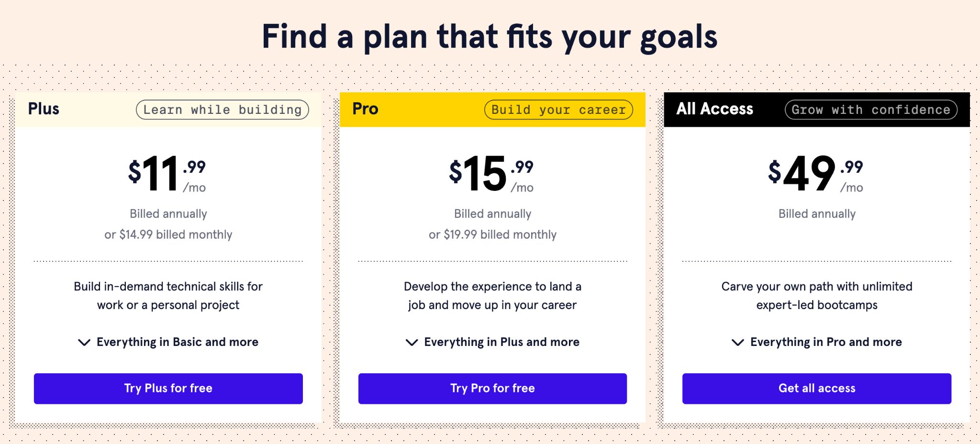Viewport: 980px width, 444px height.
Task: Click the chevron beside Everything in Plus
Action: click(411, 342)
